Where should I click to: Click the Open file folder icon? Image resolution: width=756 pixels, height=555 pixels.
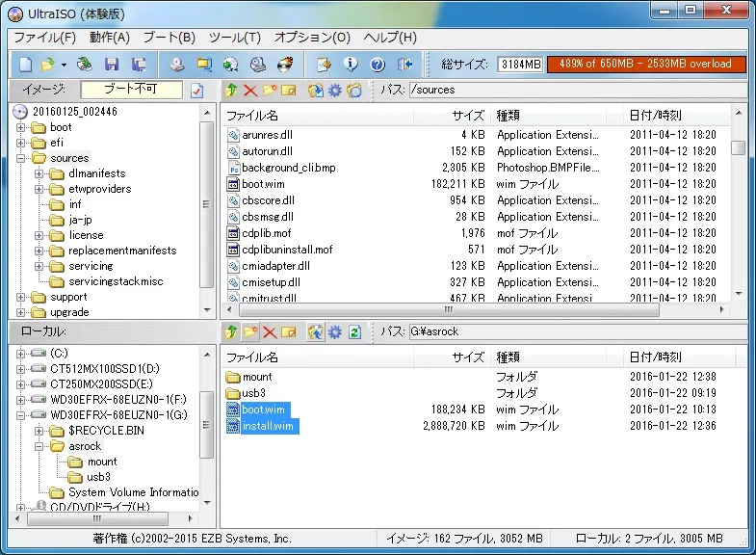48,65
